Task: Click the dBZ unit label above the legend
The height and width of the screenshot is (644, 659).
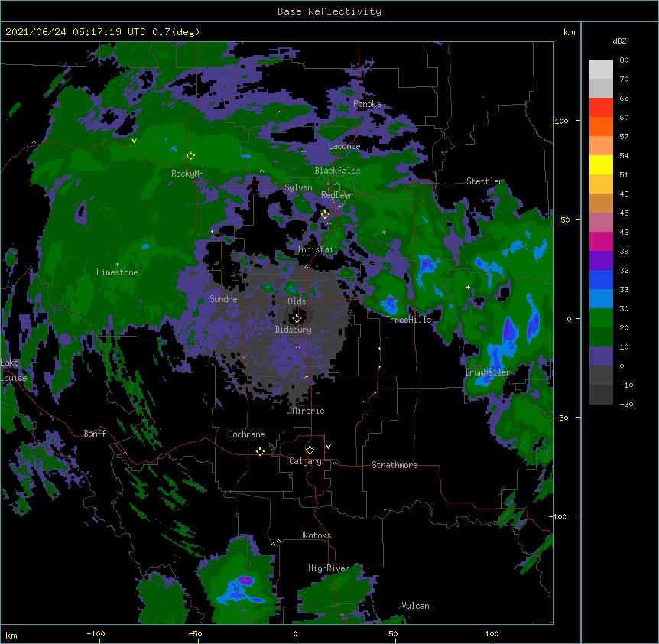Action: 619,41
